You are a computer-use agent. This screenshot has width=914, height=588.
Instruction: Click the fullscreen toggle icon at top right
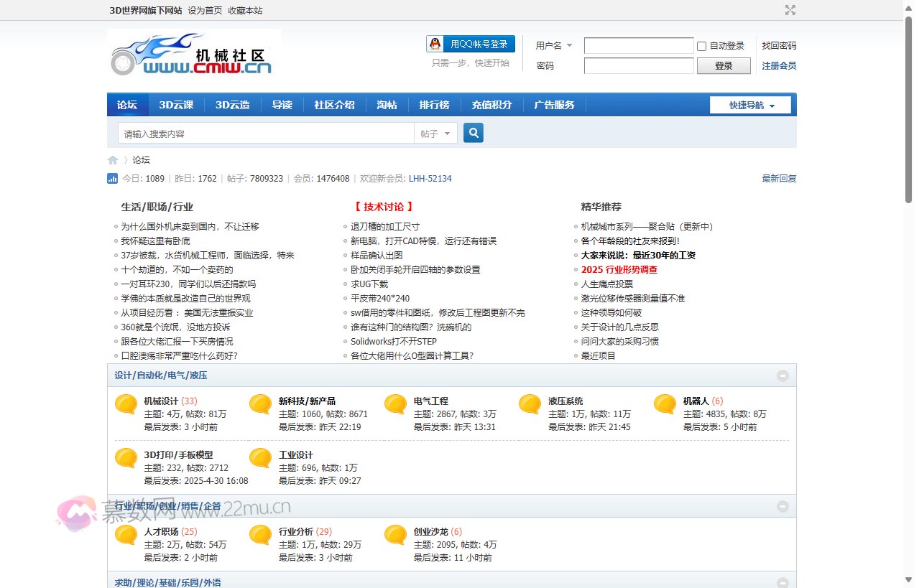coord(790,10)
